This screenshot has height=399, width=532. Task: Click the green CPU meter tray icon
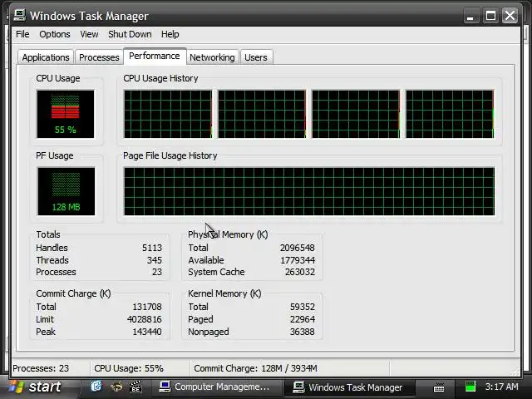click(x=470, y=387)
